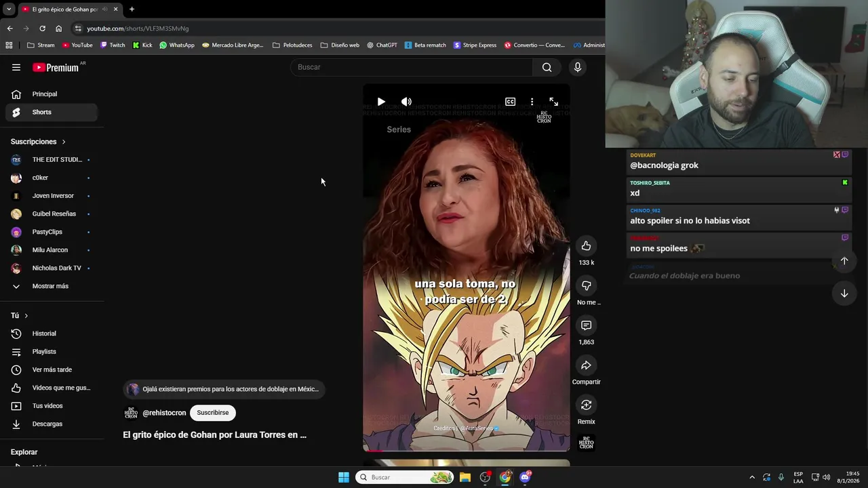Open the comments with 1,863 count
The image size is (868, 488).
587,325
